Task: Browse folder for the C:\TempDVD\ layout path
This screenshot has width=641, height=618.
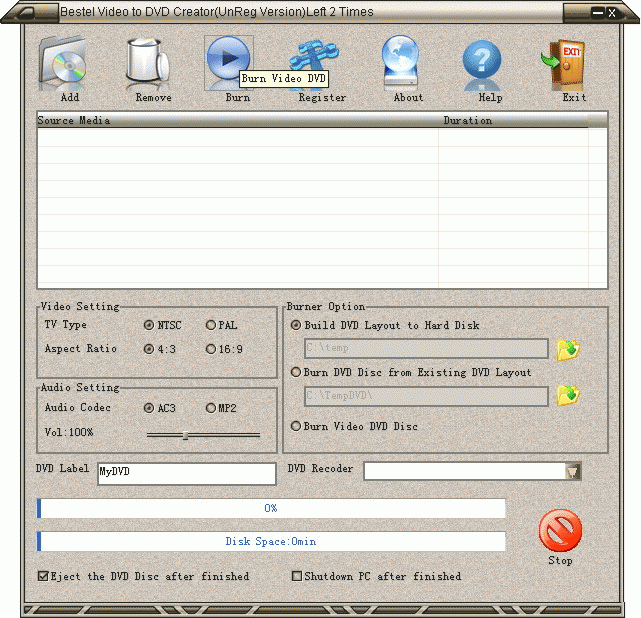Action: pos(568,395)
